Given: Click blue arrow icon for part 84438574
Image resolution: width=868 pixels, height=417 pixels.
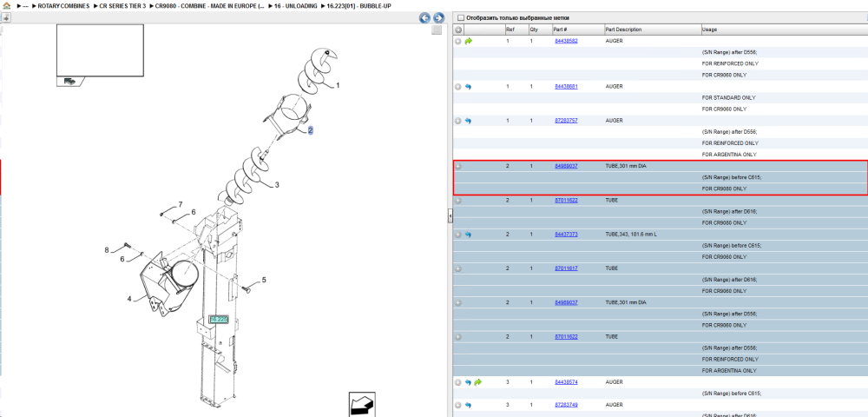Looking at the screenshot, I should tap(468, 382).
